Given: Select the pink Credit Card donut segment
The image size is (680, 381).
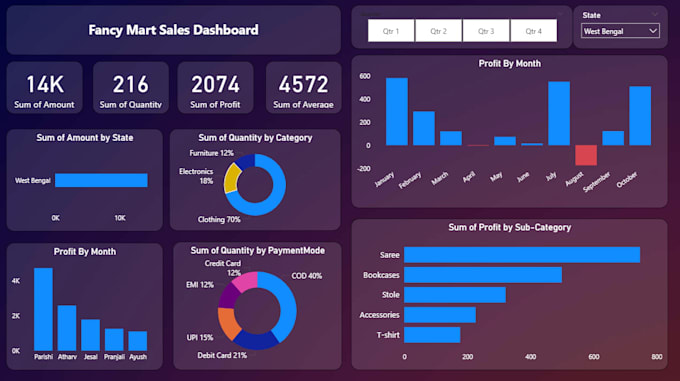Looking at the screenshot, I should click(246, 281).
